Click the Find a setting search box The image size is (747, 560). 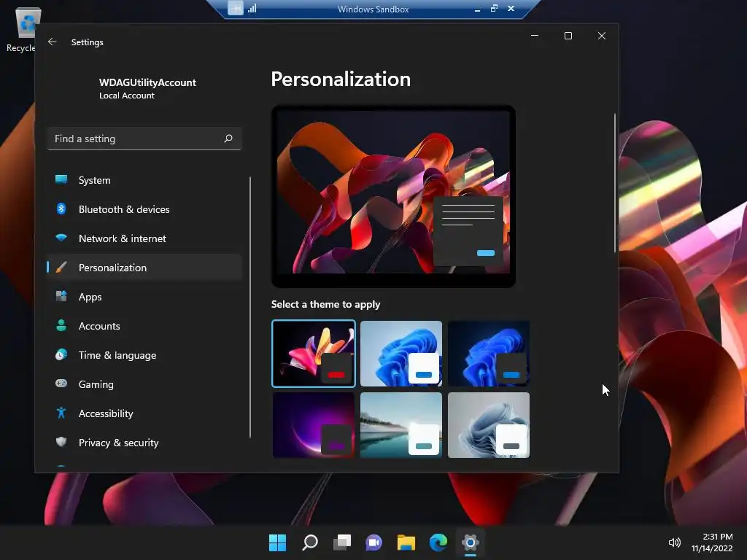[144, 139]
